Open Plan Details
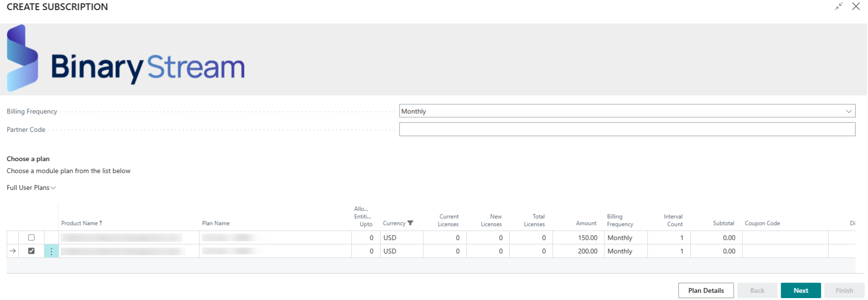 (x=706, y=290)
